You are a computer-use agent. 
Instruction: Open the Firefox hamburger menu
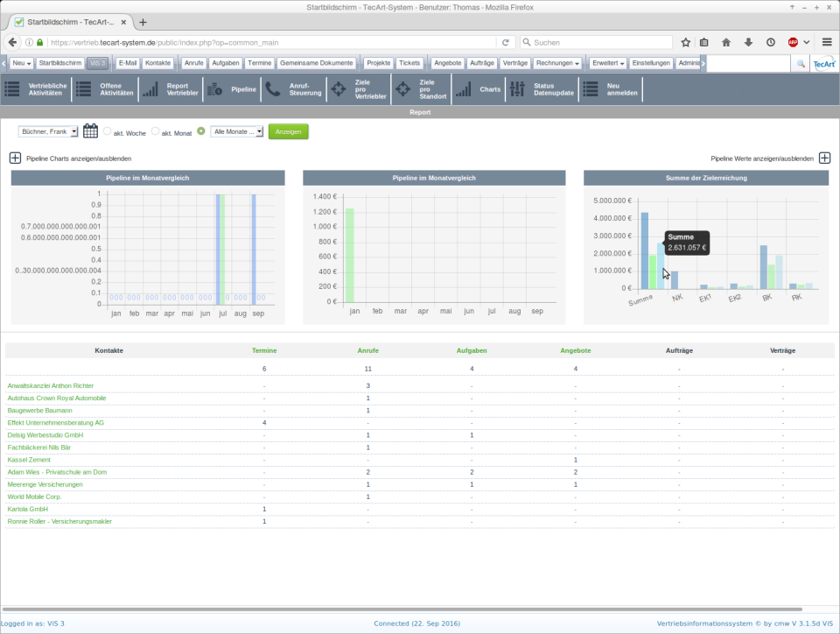[827, 42]
